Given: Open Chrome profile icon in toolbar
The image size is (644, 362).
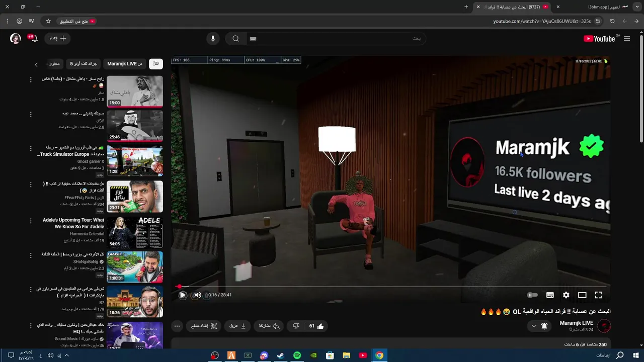Looking at the screenshot, I should pyautogui.click(x=19, y=21).
